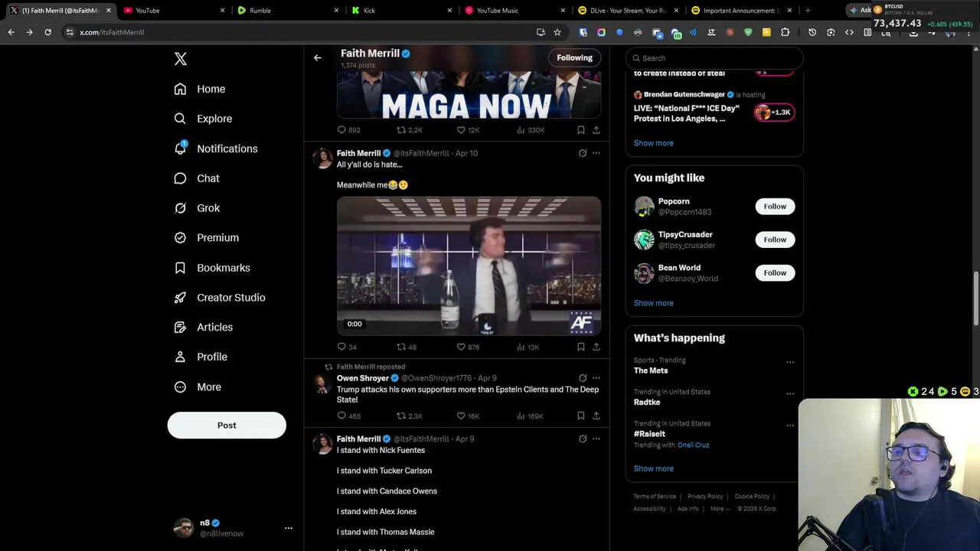Open more options on the Apr 9 'I stand with' post

[x=596, y=439]
